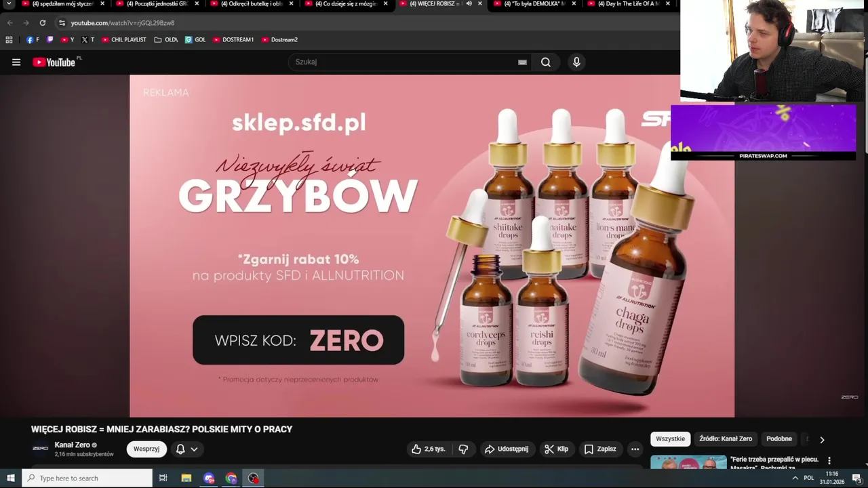
Task: Select the Wszystkie filter chip
Action: click(x=671, y=439)
